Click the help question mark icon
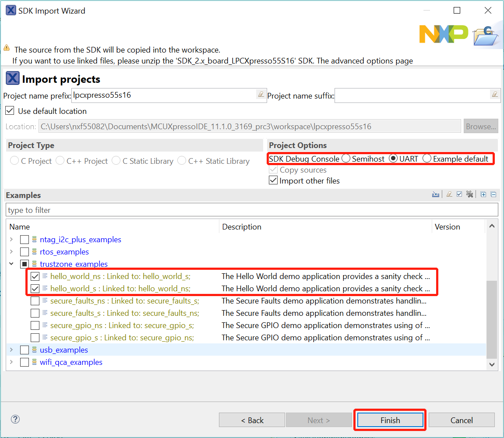 15,419
